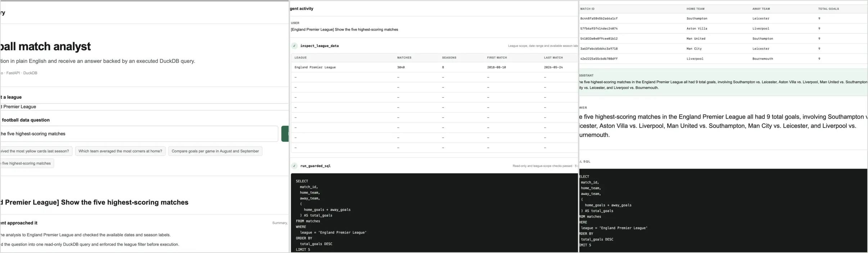The image size is (868, 253).
Task: Choose 'Compare goals per game in August and September'
Action: 215,151
